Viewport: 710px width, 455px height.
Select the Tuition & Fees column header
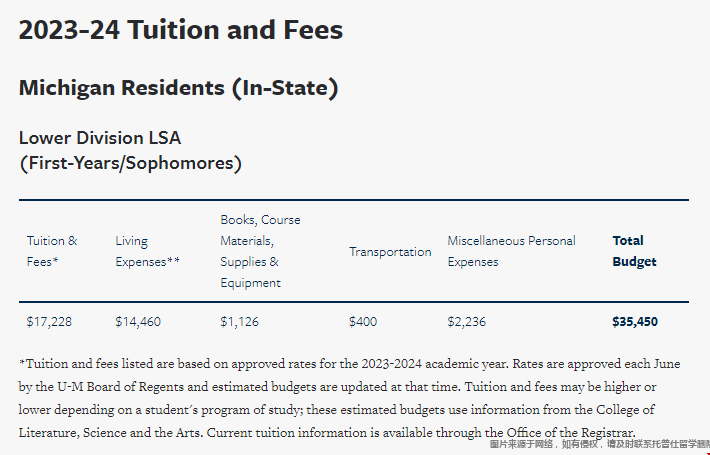click(x=52, y=251)
